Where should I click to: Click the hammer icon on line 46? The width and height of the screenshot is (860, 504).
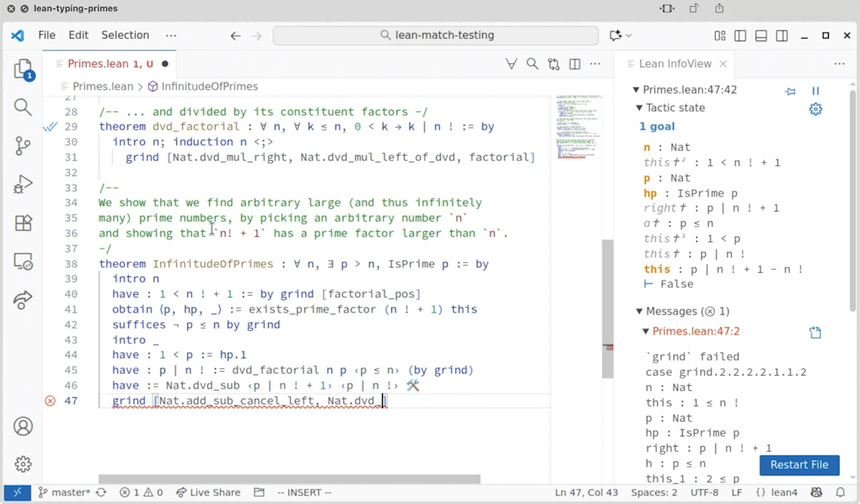pos(413,385)
